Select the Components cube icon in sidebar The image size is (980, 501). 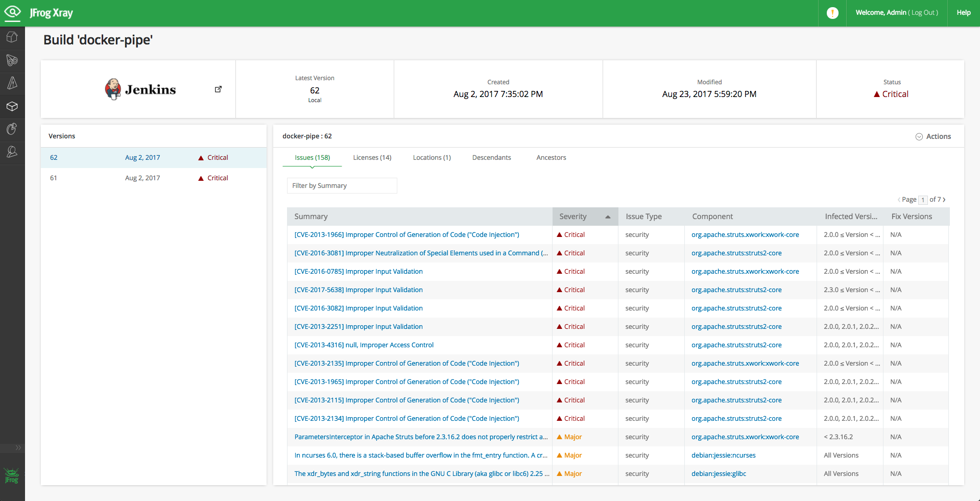[12, 106]
